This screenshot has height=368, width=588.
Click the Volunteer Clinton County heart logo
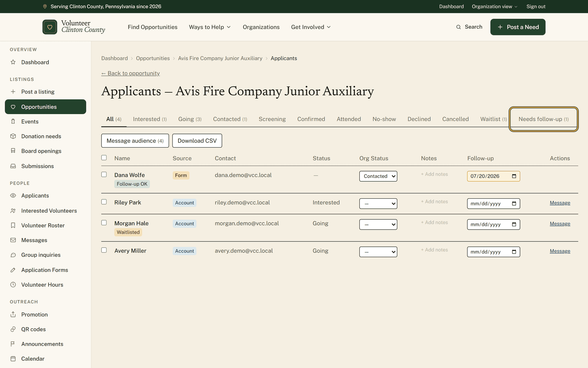pyautogui.click(x=50, y=27)
